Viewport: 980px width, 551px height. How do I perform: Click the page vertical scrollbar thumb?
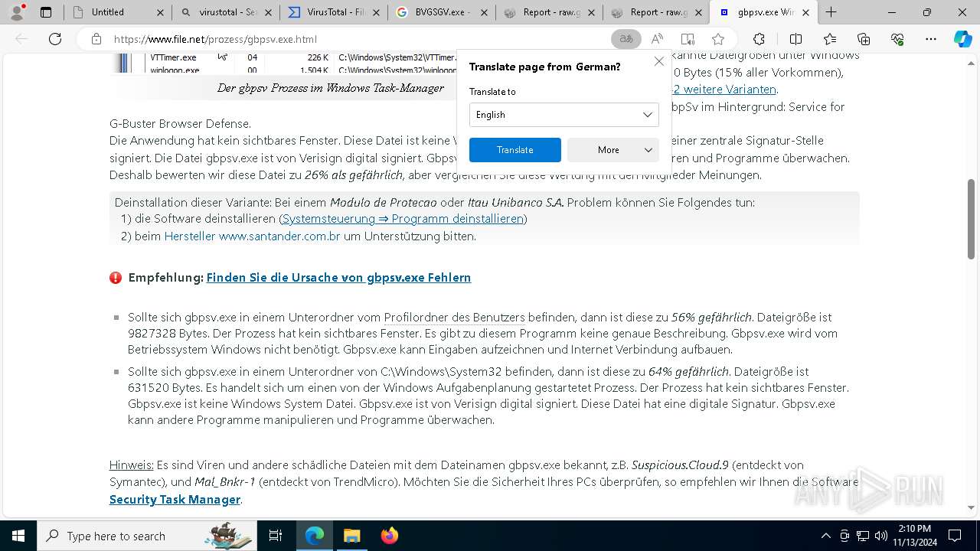[972, 219]
